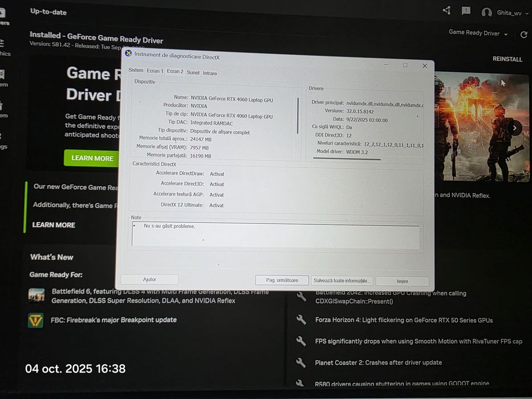Click the green LEARN MORE button
The image size is (532, 399).
(x=92, y=158)
